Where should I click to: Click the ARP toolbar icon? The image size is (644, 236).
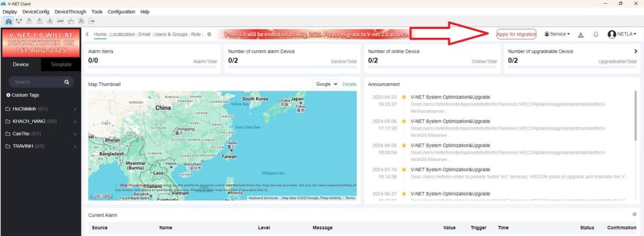click(60, 21)
